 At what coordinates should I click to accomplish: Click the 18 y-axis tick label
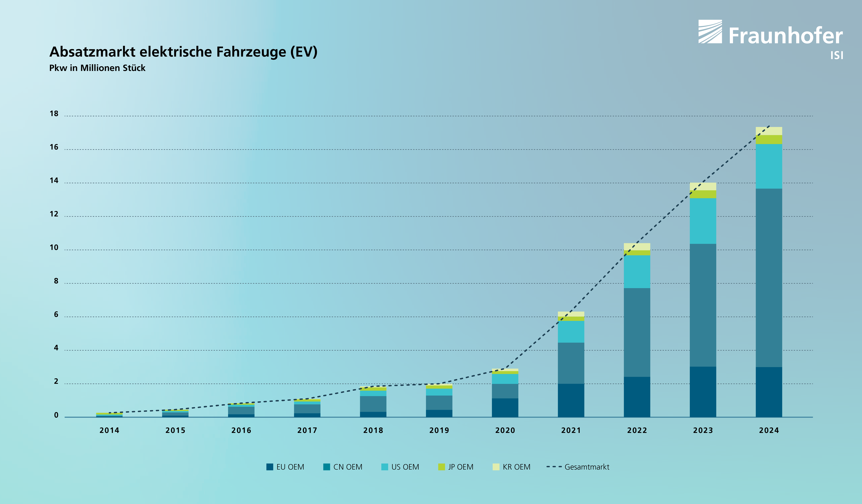click(x=54, y=113)
